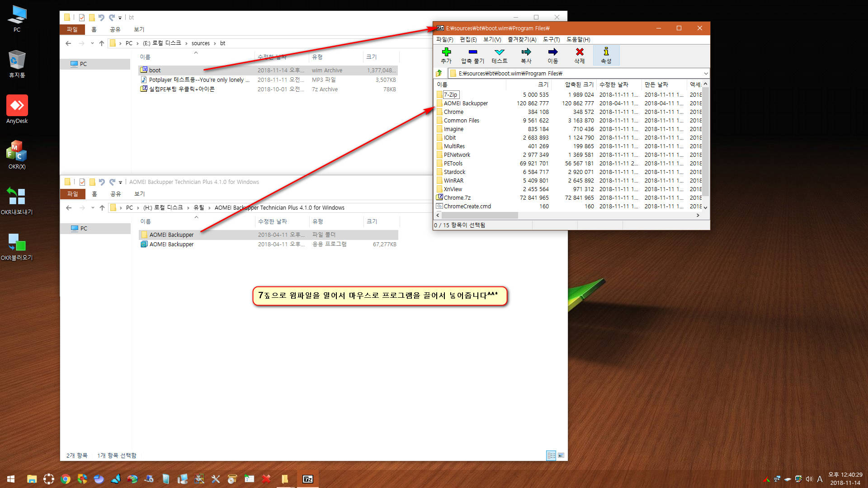Open quick access toolbar dropdown in bt window
Viewport: 868px width, 488px height.
(x=120, y=18)
